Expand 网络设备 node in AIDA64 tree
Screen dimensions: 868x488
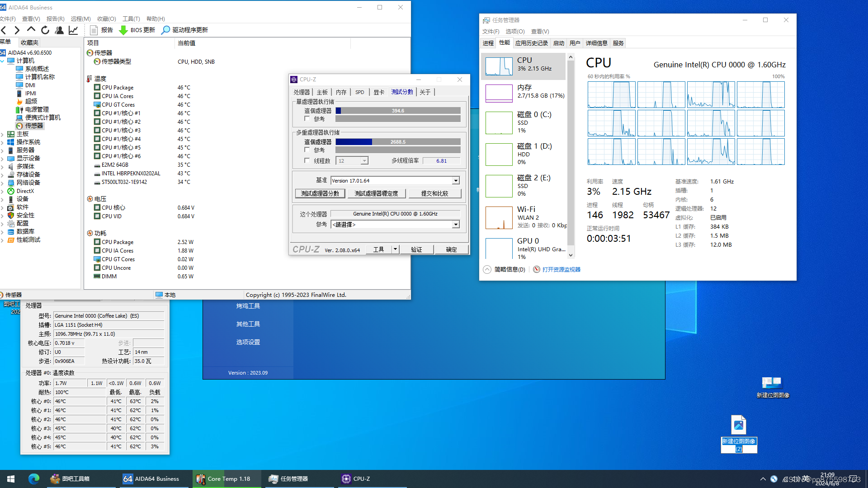click(3, 183)
